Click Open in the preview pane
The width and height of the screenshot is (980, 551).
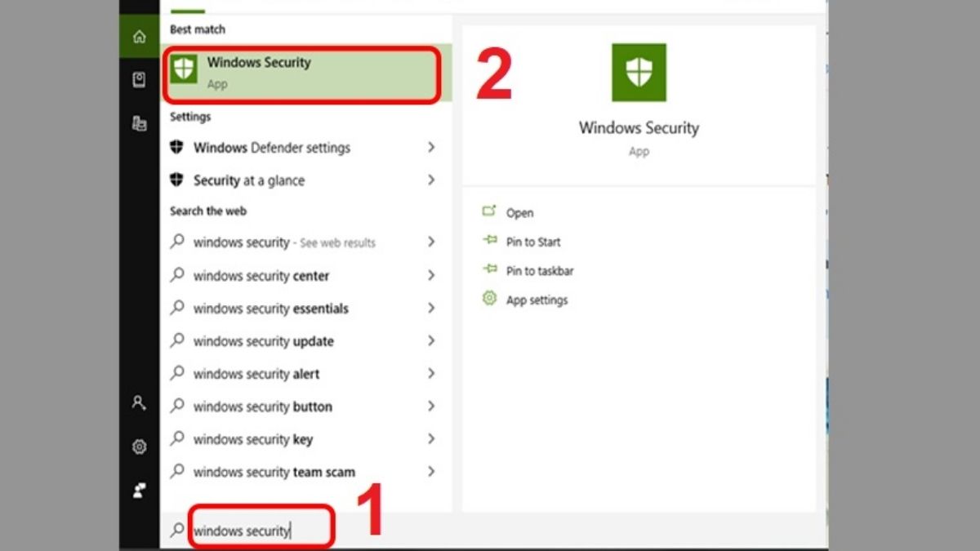519,213
